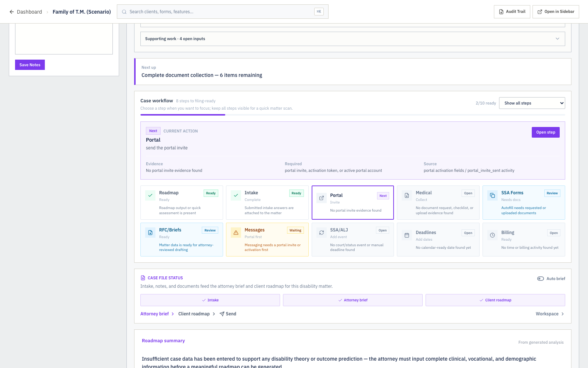Click the Medical document icon
Screen dimensions: 588x368
tap(407, 195)
